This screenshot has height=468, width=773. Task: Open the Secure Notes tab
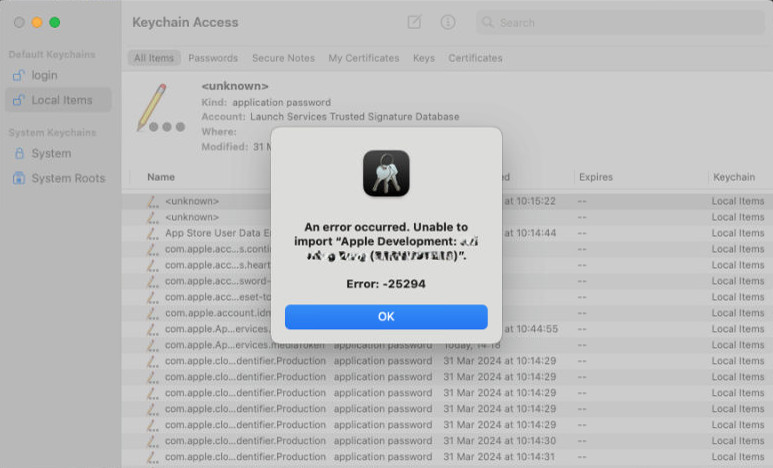coord(283,58)
